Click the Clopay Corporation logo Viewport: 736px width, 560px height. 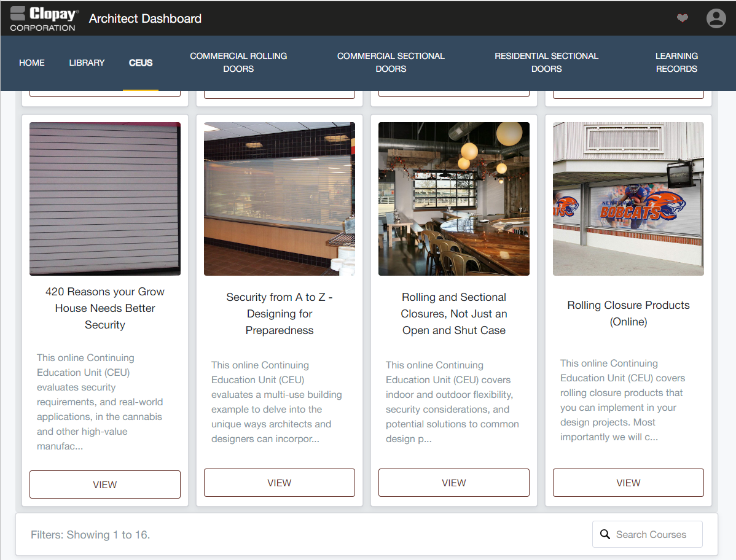tap(43, 18)
